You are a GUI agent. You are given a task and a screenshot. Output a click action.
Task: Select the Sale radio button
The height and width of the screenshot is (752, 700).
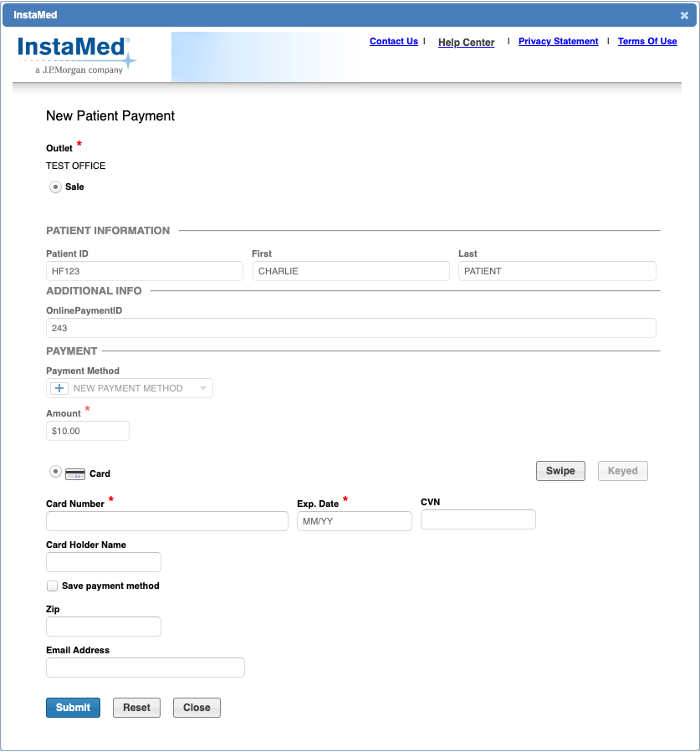tap(54, 187)
